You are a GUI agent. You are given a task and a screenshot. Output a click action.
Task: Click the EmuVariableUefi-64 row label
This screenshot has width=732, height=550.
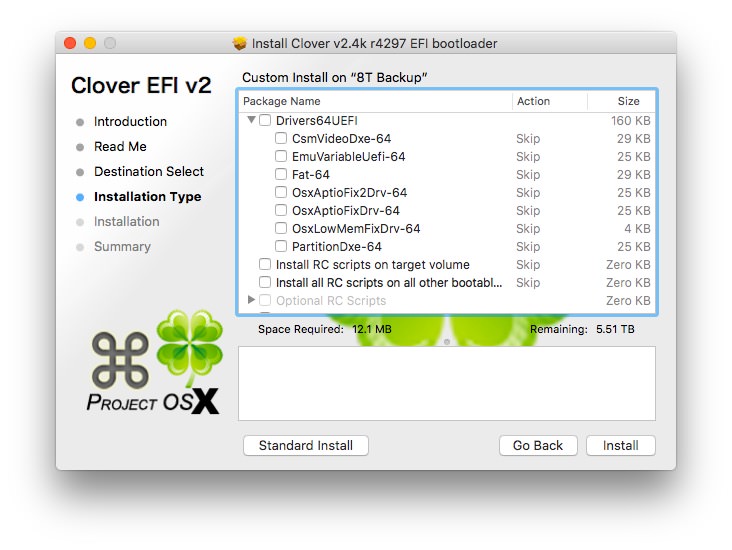point(348,156)
